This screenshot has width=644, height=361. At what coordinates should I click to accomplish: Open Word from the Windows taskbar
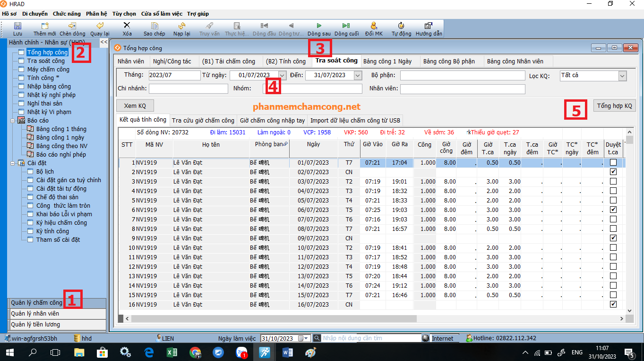(288, 352)
